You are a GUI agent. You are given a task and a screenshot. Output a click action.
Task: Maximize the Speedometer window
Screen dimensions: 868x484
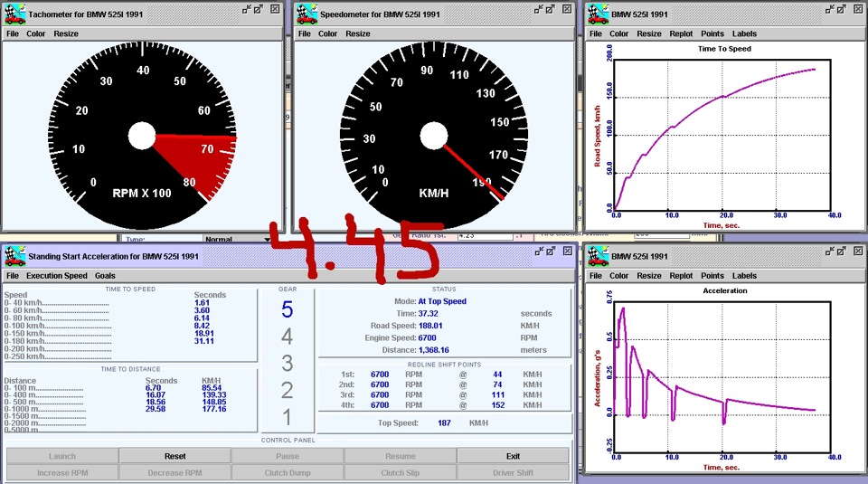(x=551, y=9)
